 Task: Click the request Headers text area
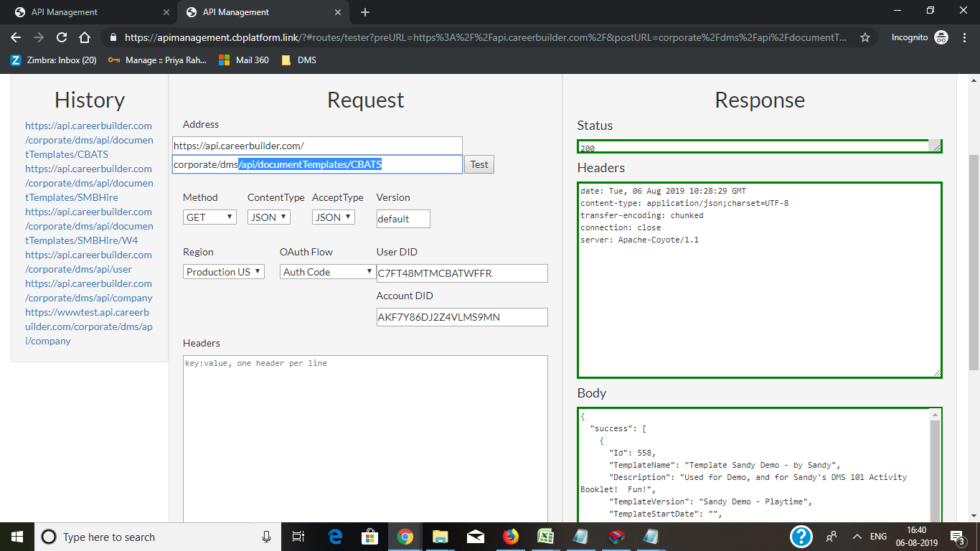tap(365, 438)
